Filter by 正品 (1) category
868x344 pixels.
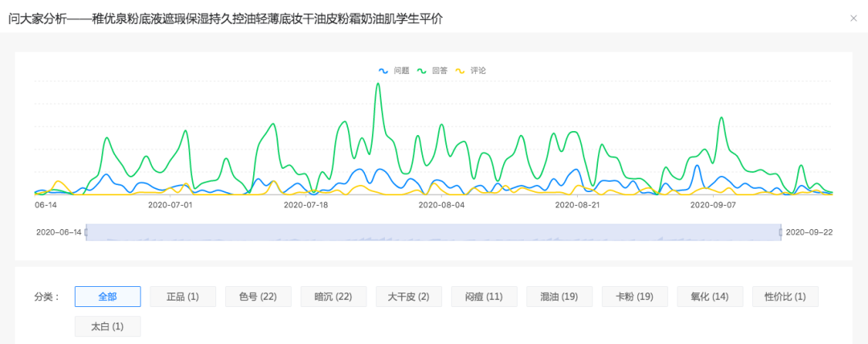(x=182, y=297)
